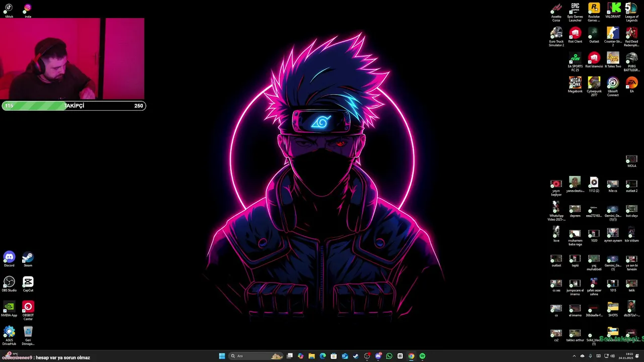Select the 'cs ses' video file
Image resolution: width=644 pixels, height=362 pixels.
(x=556, y=286)
